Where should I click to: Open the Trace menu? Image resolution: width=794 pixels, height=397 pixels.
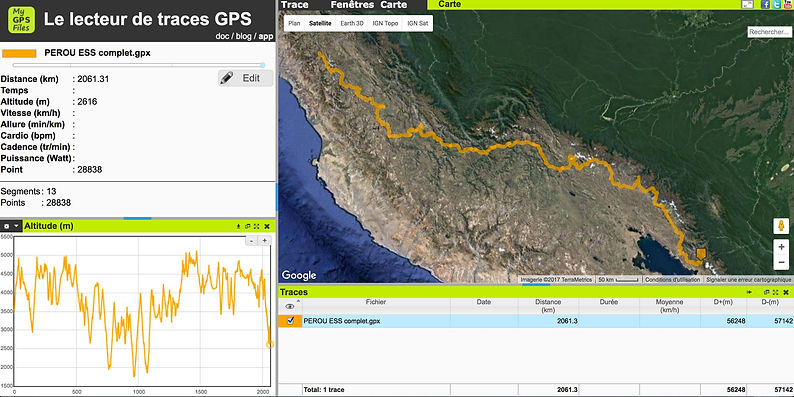[x=294, y=5]
